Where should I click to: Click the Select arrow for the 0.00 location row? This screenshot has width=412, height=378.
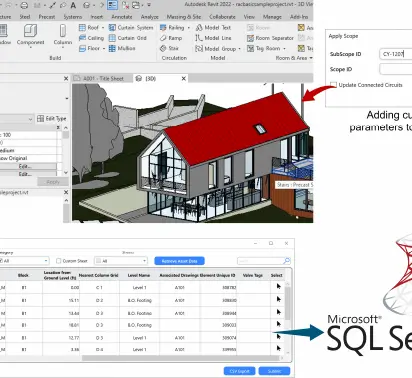click(x=279, y=286)
